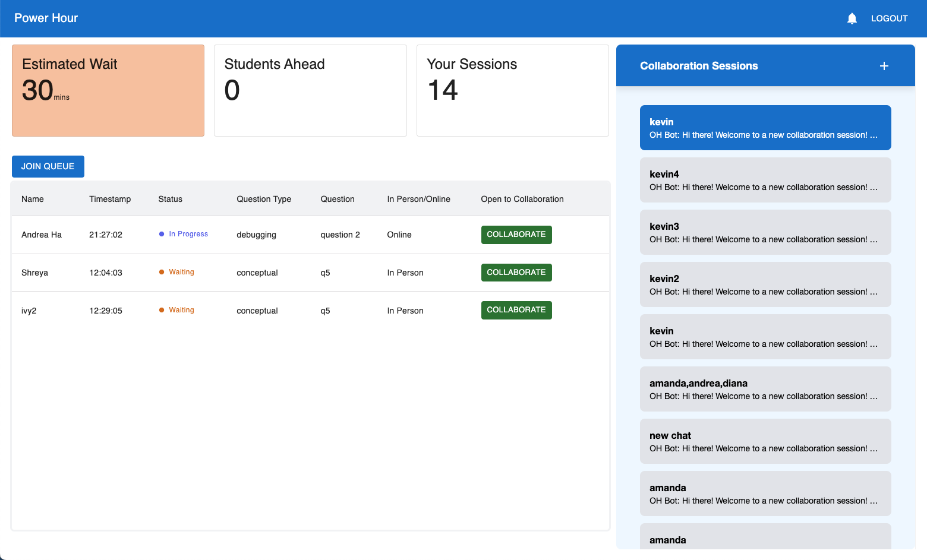Click the In Person/Online column header
Image resolution: width=927 pixels, height=560 pixels.
419,199
